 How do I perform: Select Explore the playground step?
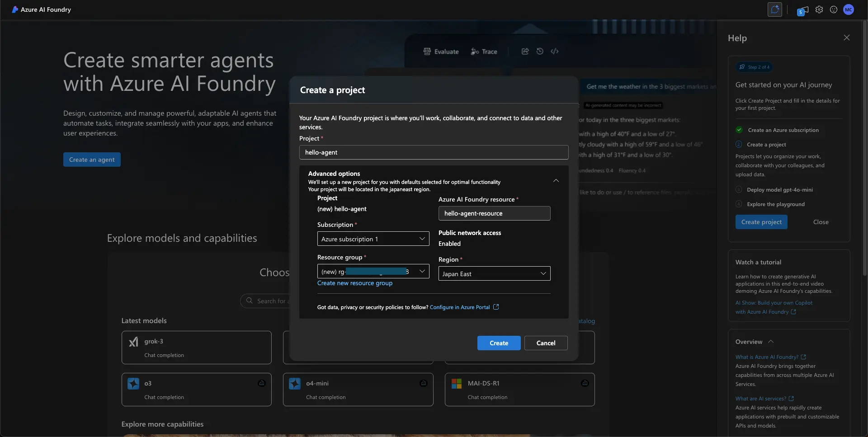776,204
